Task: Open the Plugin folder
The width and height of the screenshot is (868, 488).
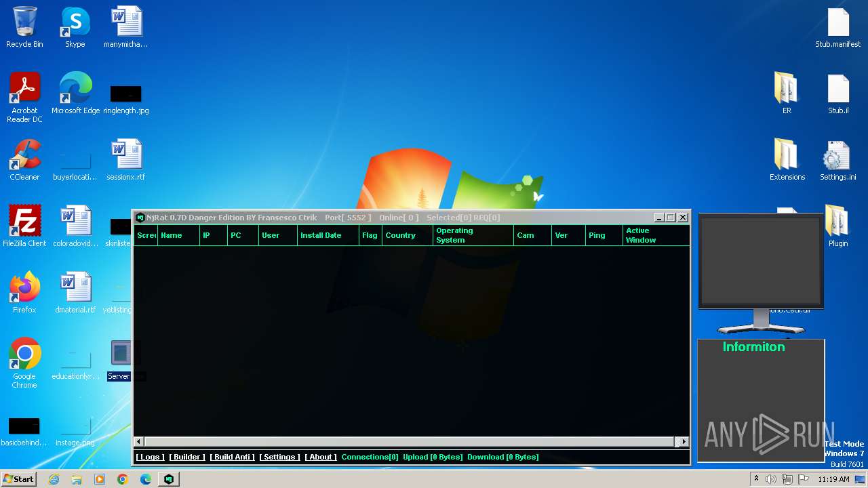Action: [x=838, y=226]
